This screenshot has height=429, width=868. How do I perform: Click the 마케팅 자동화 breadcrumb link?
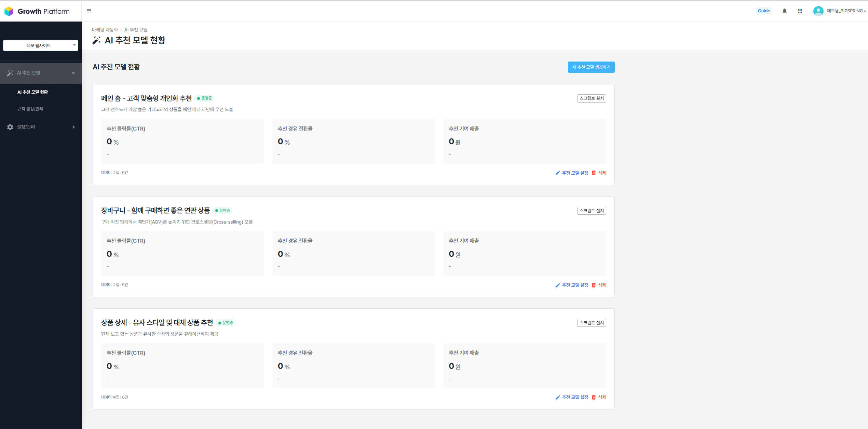105,30
